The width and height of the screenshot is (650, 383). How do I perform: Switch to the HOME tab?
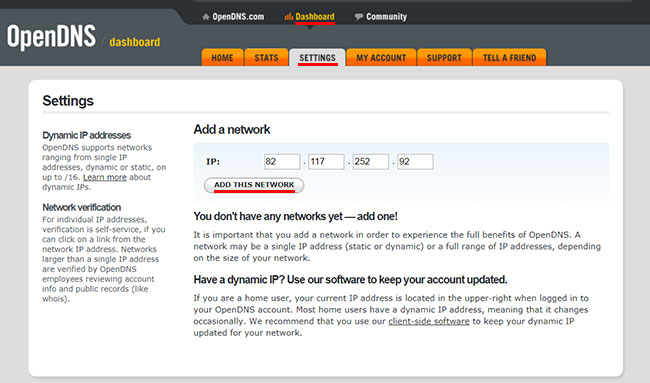pos(222,58)
